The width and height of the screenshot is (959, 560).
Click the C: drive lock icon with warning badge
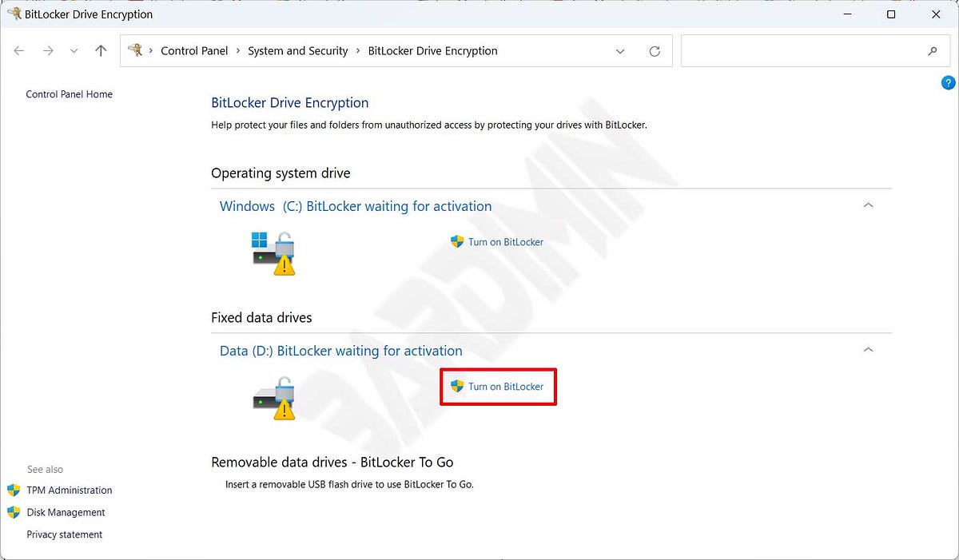click(x=272, y=252)
